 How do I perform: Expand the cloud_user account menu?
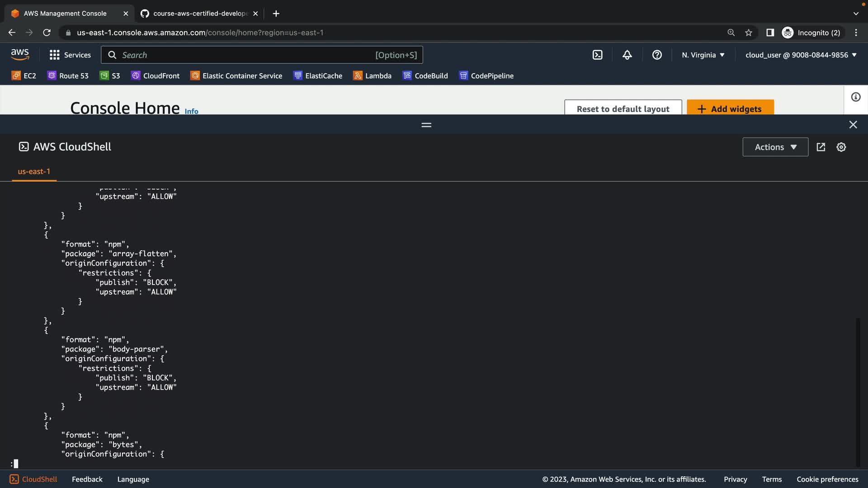click(801, 55)
